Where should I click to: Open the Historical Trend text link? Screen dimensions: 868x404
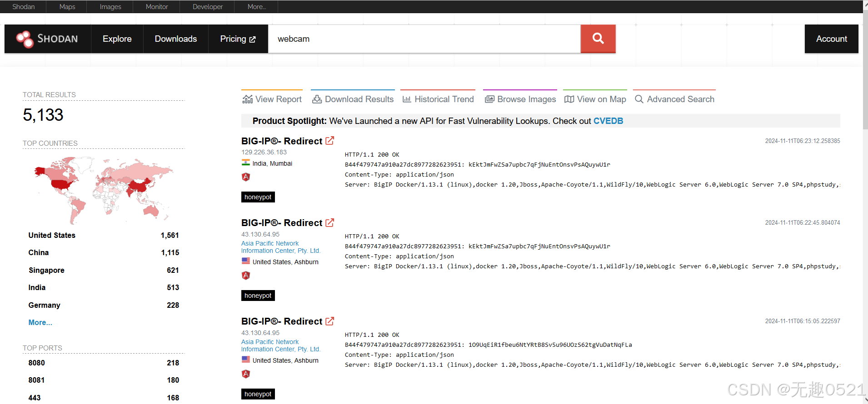tap(444, 99)
